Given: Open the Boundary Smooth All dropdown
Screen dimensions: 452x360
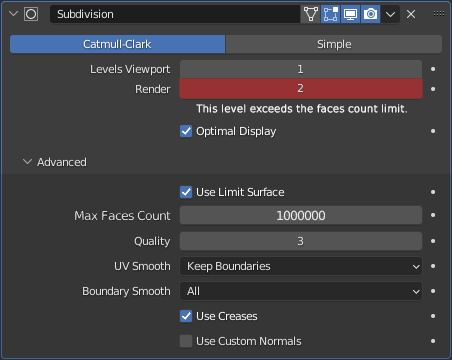Looking at the screenshot, I should click(301, 291).
